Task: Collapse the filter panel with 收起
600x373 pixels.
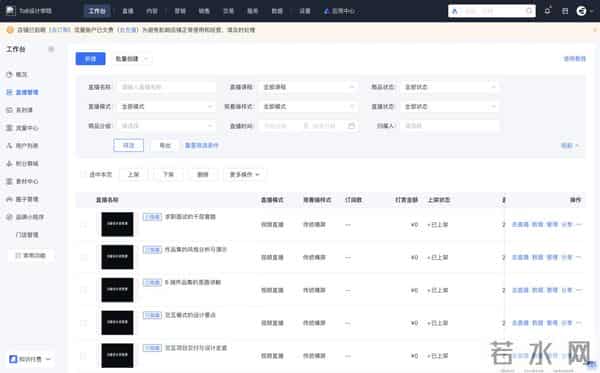Action: coord(570,145)
